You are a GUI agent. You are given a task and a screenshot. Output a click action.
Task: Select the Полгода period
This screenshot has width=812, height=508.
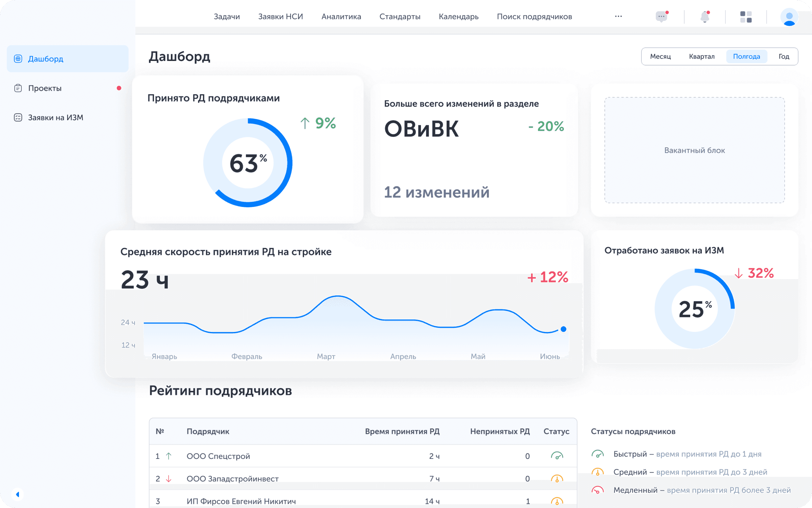point(746,56)
